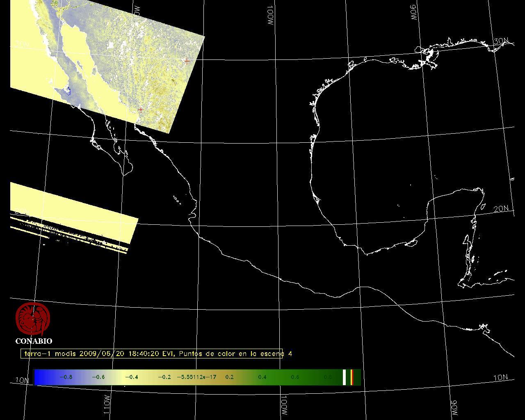Click the -0.2 color scale label

(x=164, y=377)
